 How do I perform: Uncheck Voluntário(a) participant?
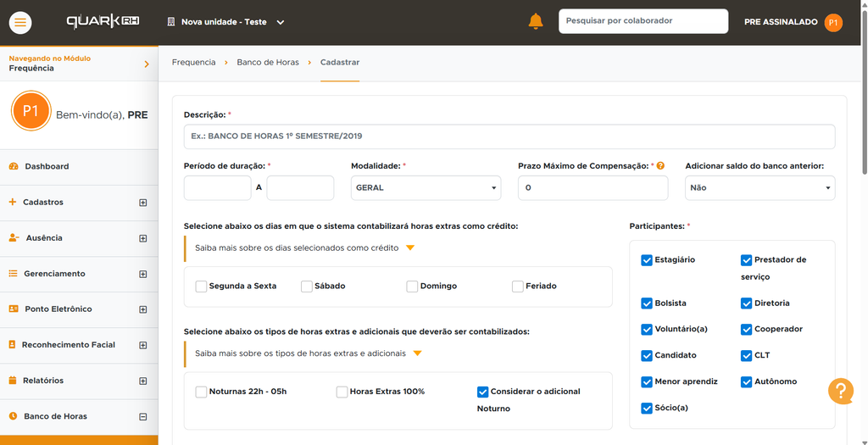pyautogui.click(x=647, y=330)
